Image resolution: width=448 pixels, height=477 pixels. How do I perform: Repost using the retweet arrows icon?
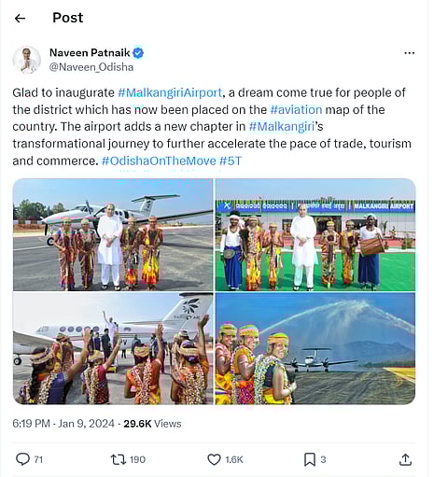pyautogui.click(x=119, y=459)
